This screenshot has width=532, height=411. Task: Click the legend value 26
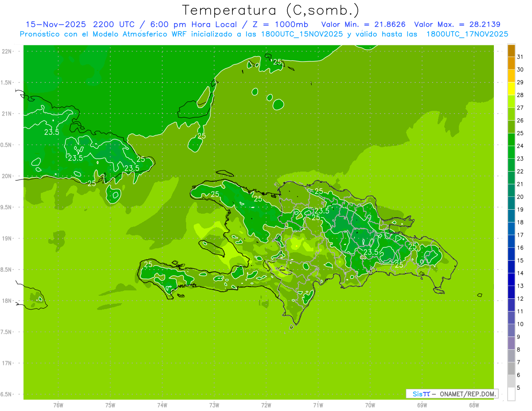pyautogui.click(x=520, y=121)
